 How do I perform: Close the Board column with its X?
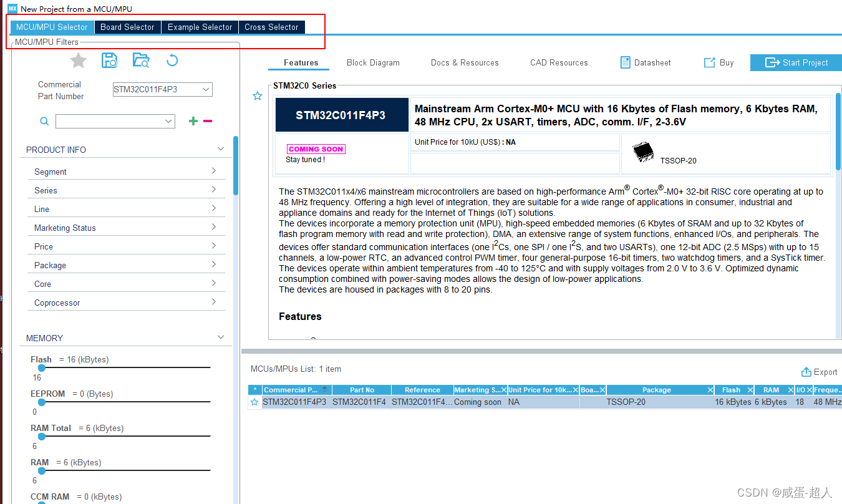pyautogui.click(x=602, y=390)
